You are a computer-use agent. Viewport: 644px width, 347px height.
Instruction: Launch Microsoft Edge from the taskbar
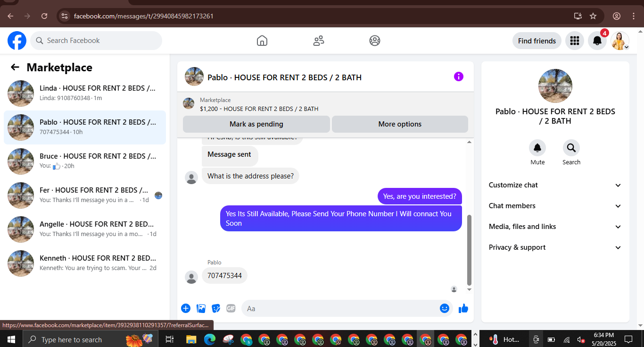tap(210, 339)
